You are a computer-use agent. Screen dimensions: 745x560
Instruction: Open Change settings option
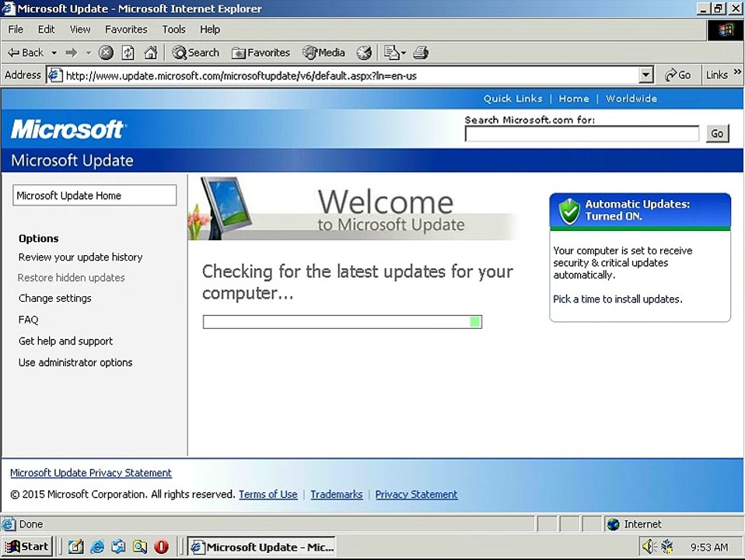[x=55, y=298]
